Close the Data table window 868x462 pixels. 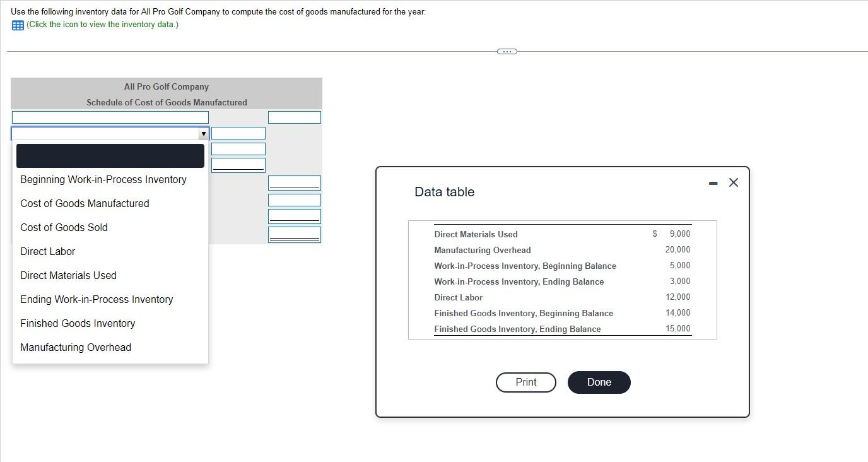click(x=733, y=182)
